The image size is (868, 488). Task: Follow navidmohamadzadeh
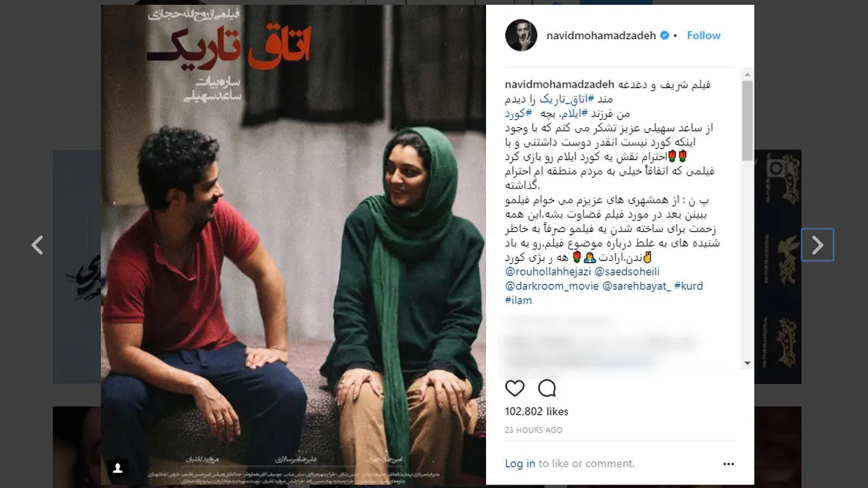pos(704,35)
